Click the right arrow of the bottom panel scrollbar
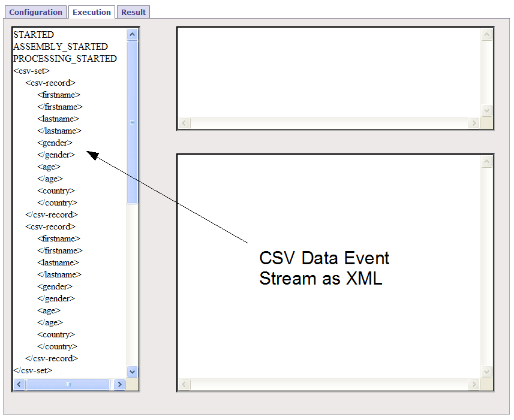This screenshot has width=514, height=420. tap(473, 384)
